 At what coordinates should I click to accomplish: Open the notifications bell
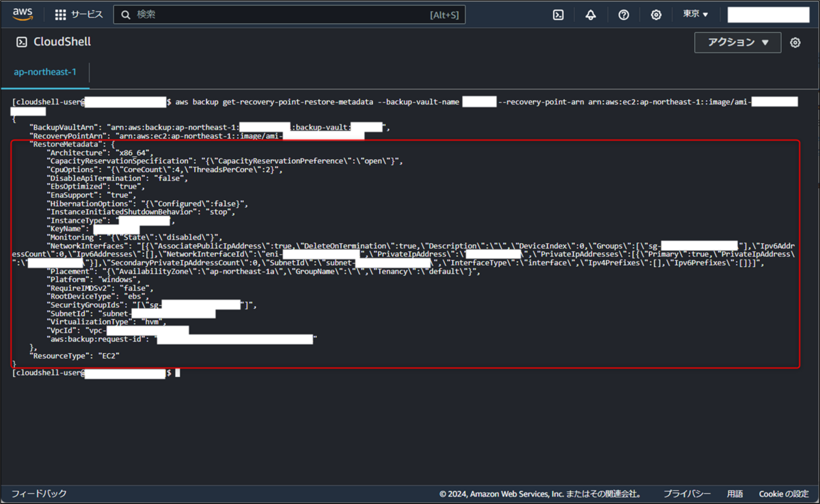point(591,14)
